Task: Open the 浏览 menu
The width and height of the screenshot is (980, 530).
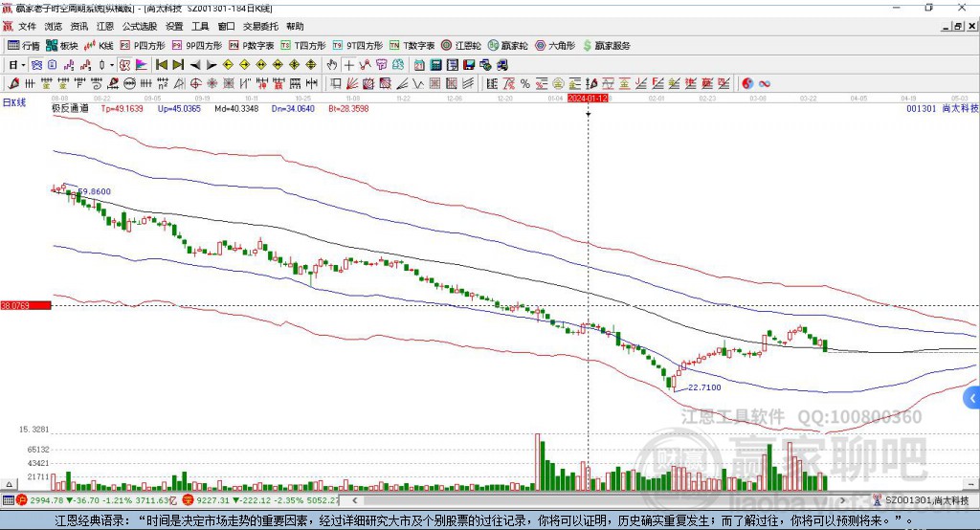Action: (x=54, y=26)
